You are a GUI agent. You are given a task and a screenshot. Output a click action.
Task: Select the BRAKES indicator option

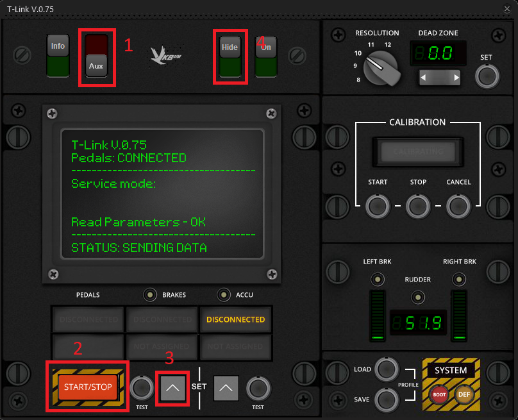[150, 295]
